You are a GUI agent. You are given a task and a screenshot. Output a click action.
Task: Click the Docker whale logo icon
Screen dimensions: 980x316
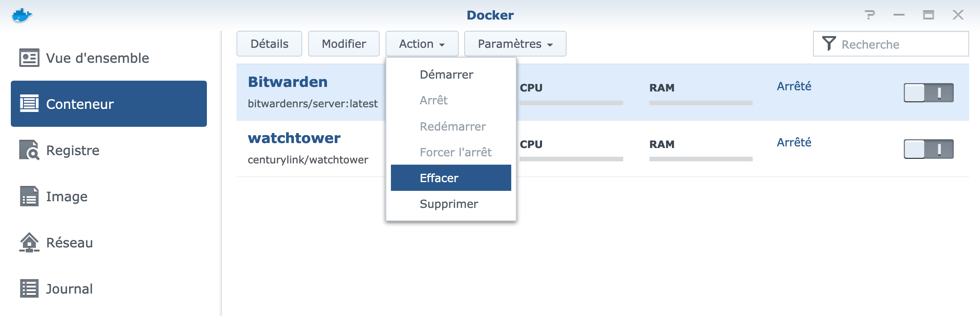pyautogui.click(x=22, y=15)
